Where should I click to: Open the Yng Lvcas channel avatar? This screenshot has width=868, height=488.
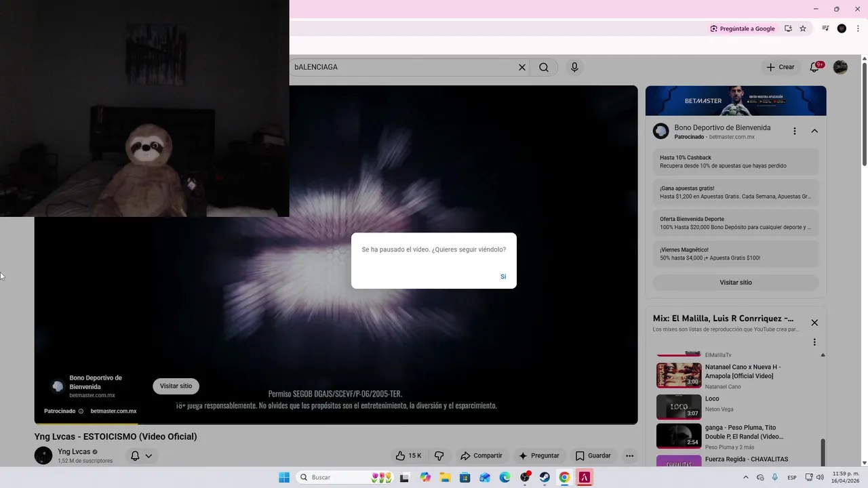pyautogui.click(x=43, y=455)
